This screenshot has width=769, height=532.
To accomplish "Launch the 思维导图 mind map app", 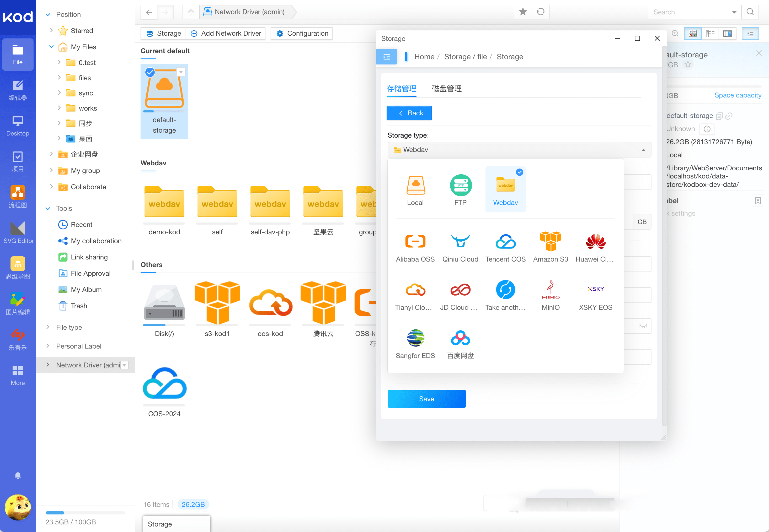I will (18, 268).
